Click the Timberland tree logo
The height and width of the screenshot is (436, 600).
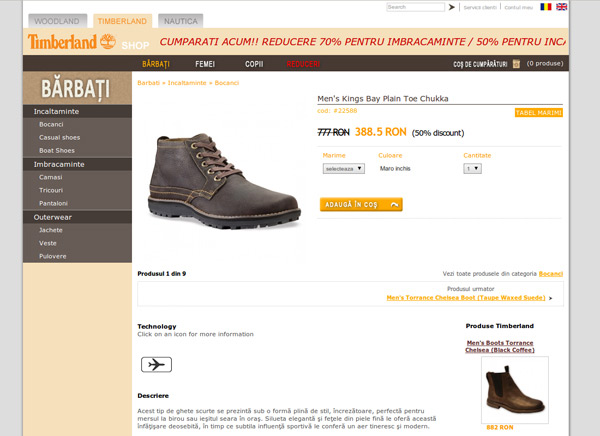pyautogui.click(x=108, y=41)
